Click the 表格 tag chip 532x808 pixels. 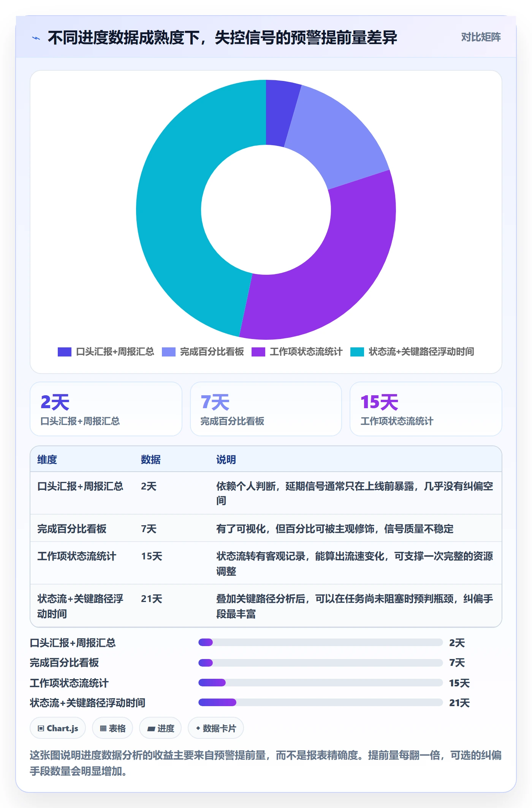point(112,728)
